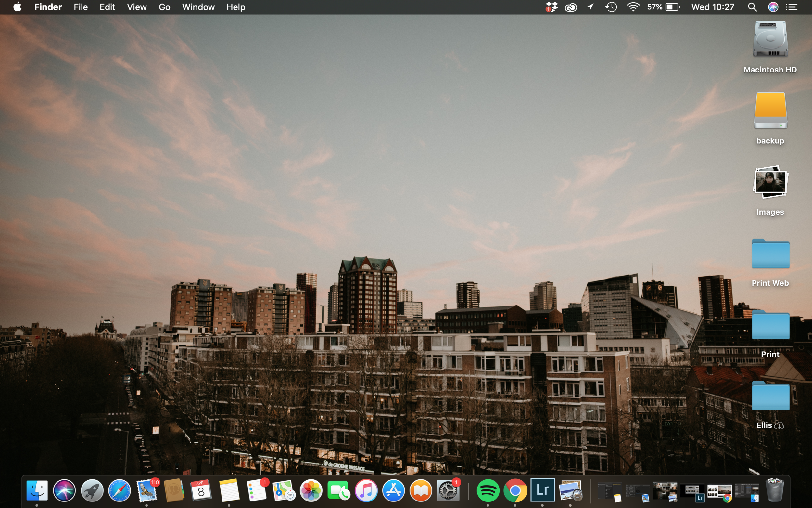Open Maps app in Dock

click(x=284, y=490)
